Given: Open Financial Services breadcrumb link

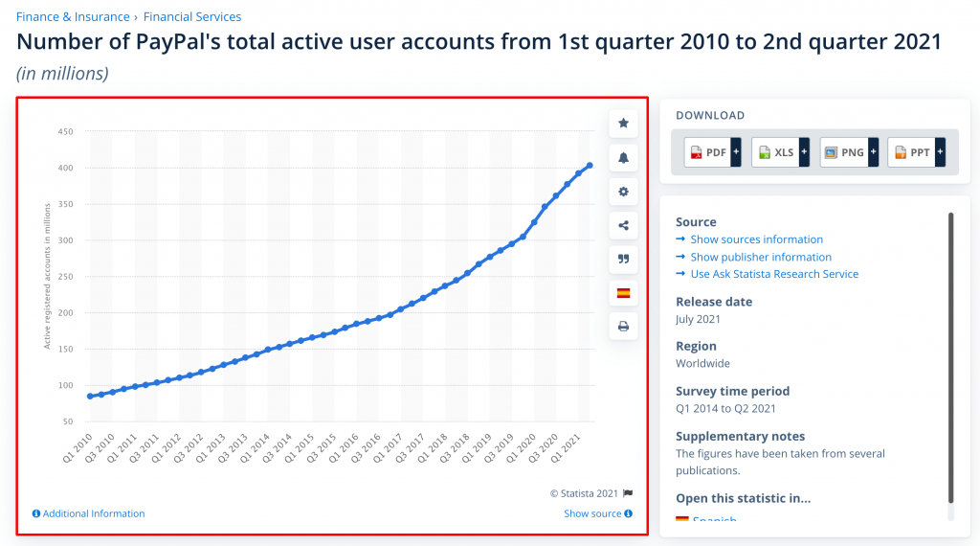Looking at the screenshot, I should click(x=192, y=17).
